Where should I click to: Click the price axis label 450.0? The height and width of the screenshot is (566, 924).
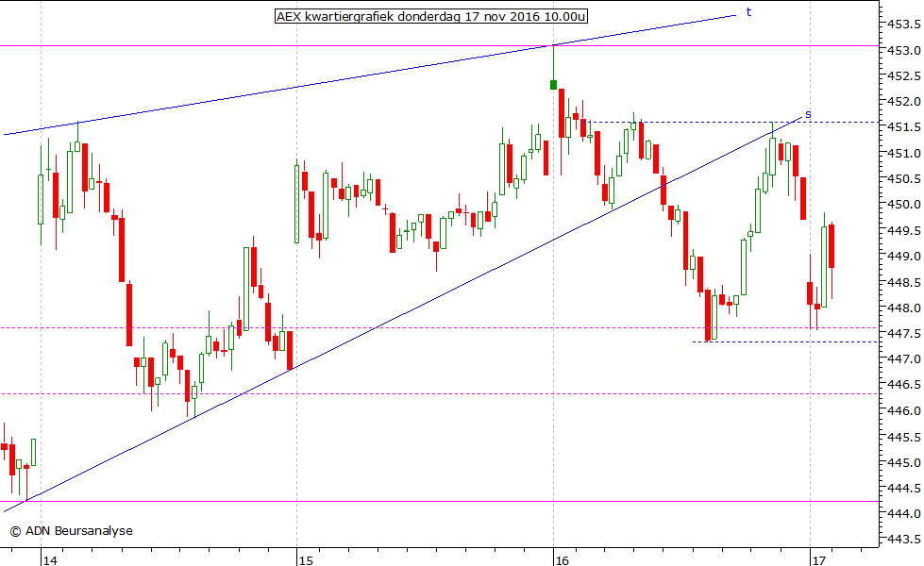click(x=904, y=205)
